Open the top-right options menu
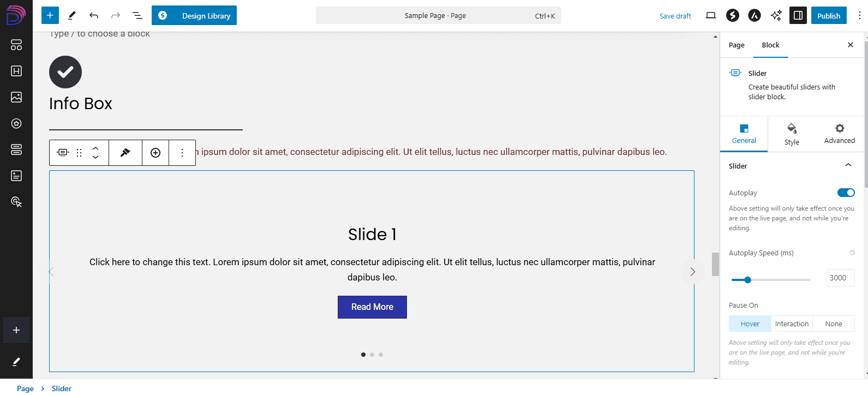Screen dimensions: 868x395 pyautogui.click(x=859, y=15)
